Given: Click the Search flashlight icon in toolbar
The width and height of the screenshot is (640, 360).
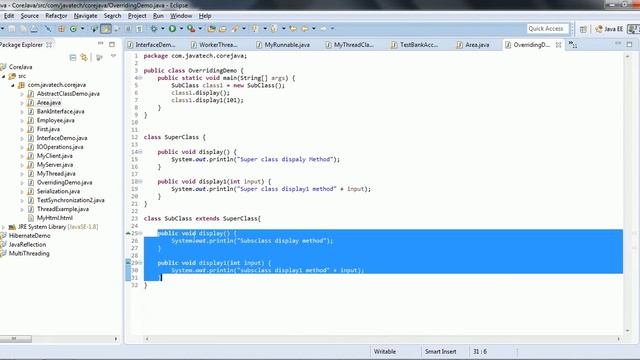Looking at the screenshot, I should [235, 29].
